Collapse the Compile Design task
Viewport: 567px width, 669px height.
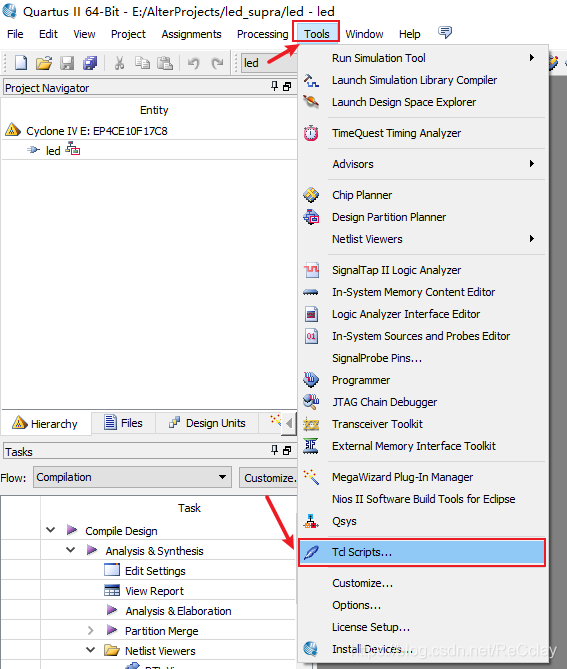coord(50,530)
